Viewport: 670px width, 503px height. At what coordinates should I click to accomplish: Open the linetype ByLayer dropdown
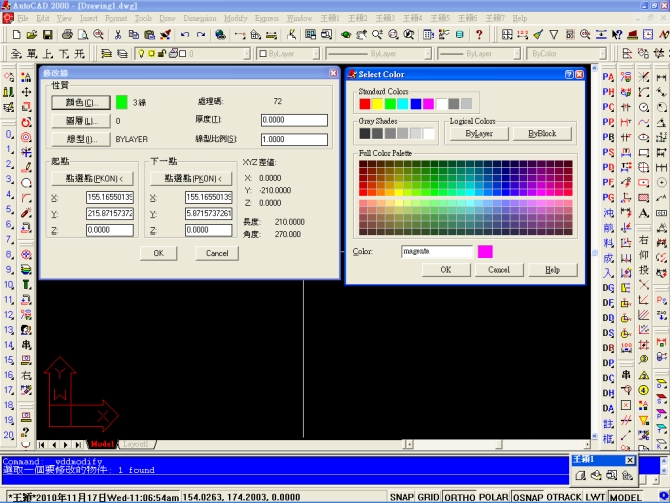pos(428,53)
